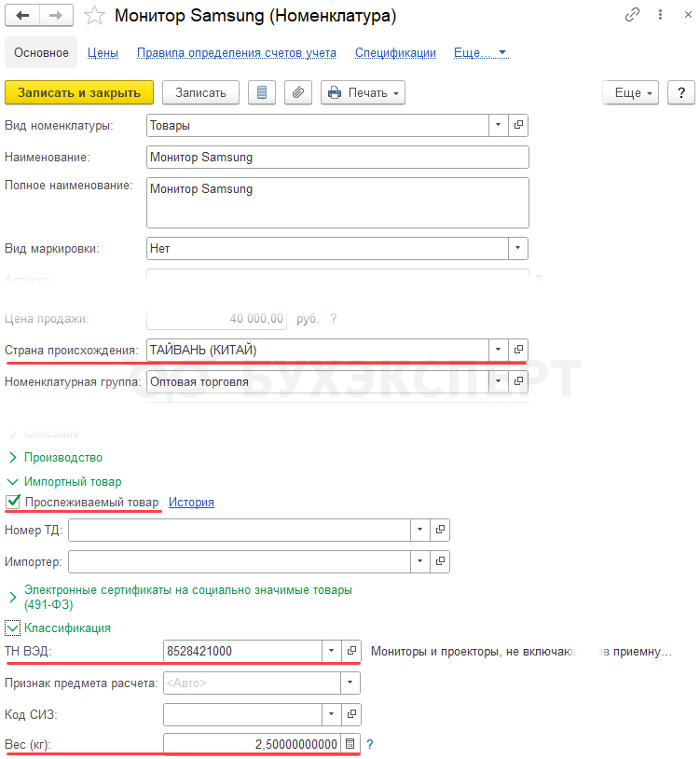Open the История link
This screenshot has height=759, width=700.
pyautogui.click(x=191, y=503)
